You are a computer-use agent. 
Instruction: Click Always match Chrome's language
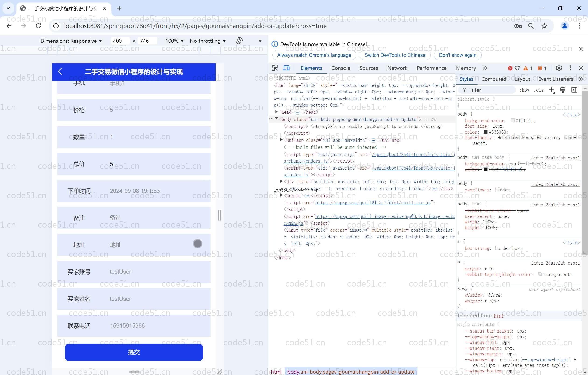pos(314,55)
